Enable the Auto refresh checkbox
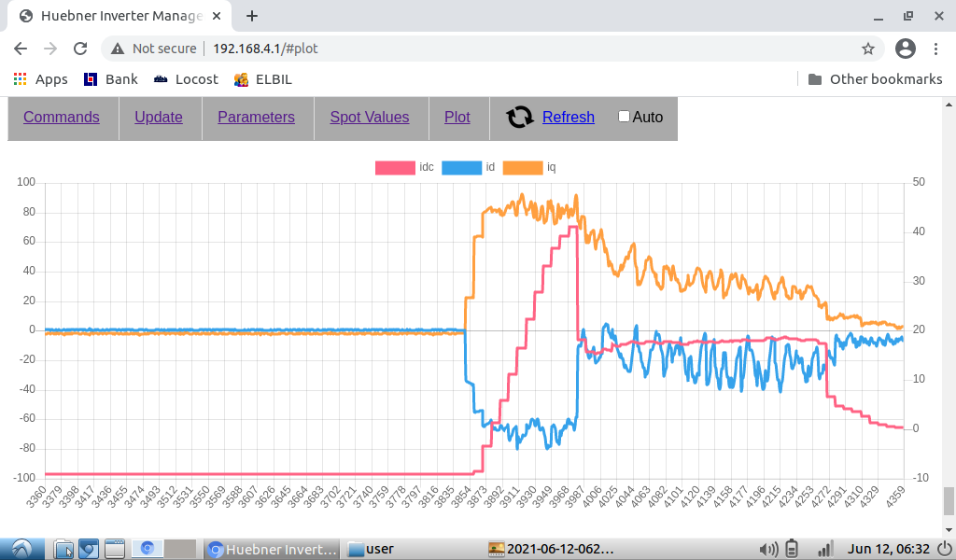This screenshot has width=956, height=560. [625, 117]
